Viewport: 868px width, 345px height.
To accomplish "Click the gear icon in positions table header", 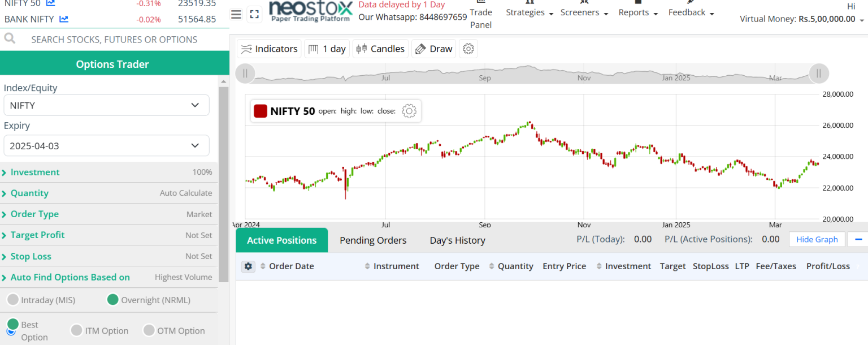I will coord(248,266).
